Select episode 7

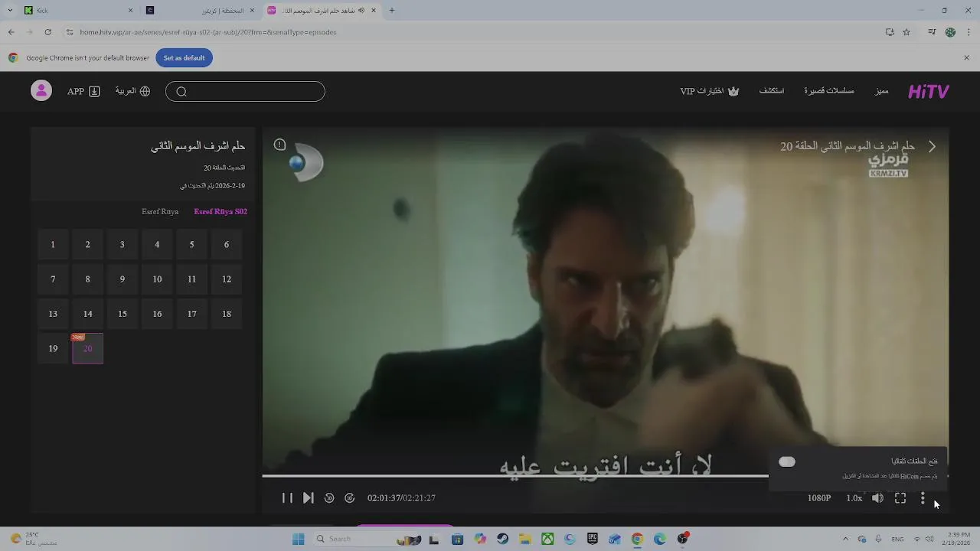tap(53, 279)
